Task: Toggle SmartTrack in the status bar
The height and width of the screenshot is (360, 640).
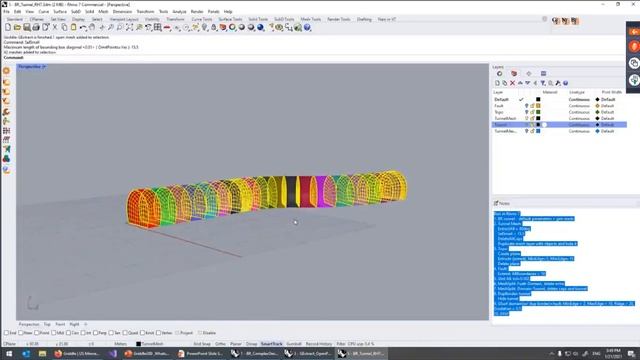Action: point(271,344)
